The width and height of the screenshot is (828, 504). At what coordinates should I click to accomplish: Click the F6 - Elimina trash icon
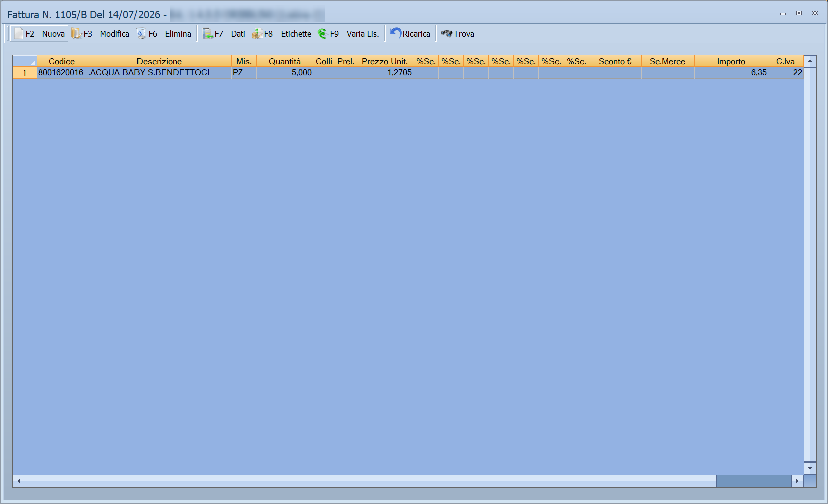click(x=141, y=34)
